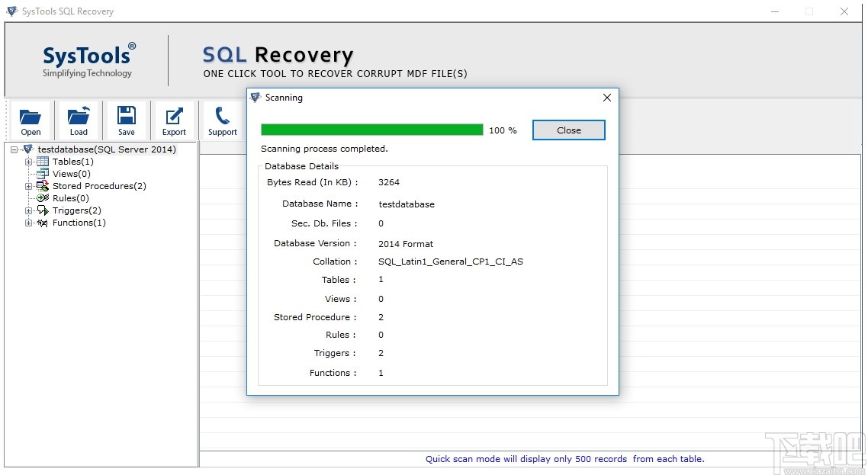Open the Export tool icon
Screen dimensions: 868x475
point(174,119)
